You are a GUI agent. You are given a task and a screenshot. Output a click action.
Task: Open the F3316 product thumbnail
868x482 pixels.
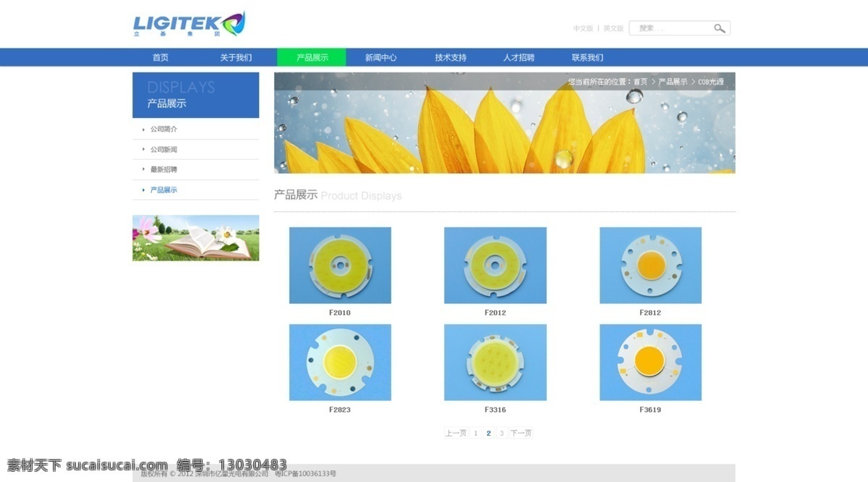tap(495, 363)
